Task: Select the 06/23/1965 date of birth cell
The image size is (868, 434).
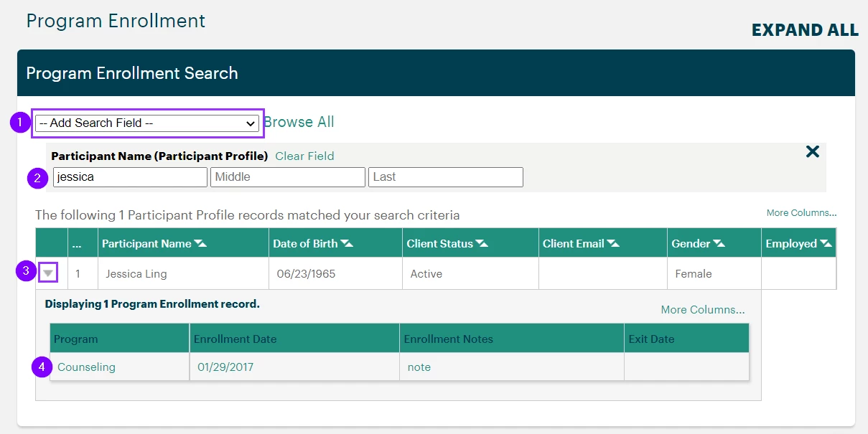Action: pyautogui.click(x=335, y=273)
